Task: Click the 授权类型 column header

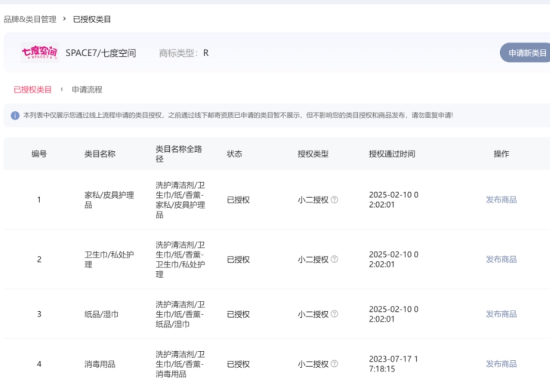Action: 313,154
